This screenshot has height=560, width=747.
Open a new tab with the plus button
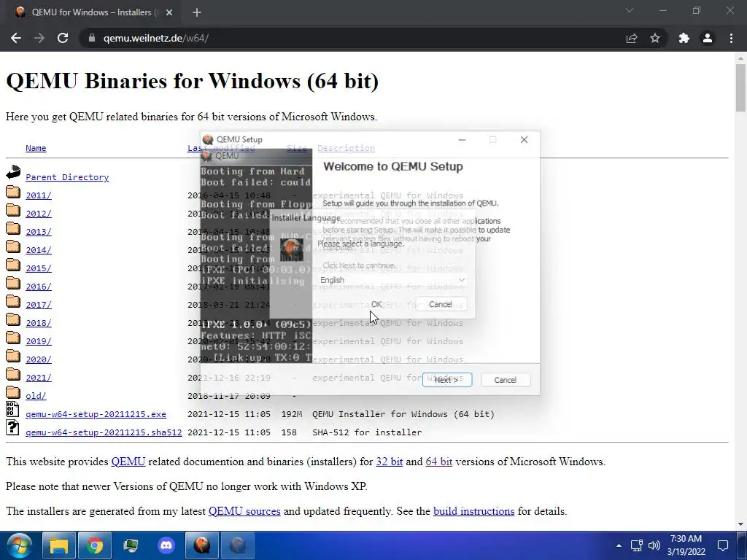click(197, 12)
